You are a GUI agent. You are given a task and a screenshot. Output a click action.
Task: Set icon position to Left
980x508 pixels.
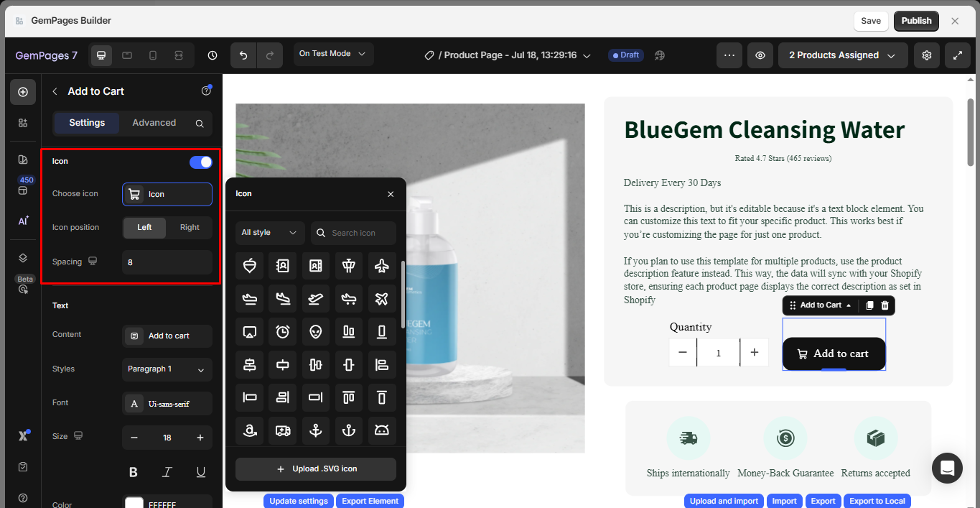[144, 227]
